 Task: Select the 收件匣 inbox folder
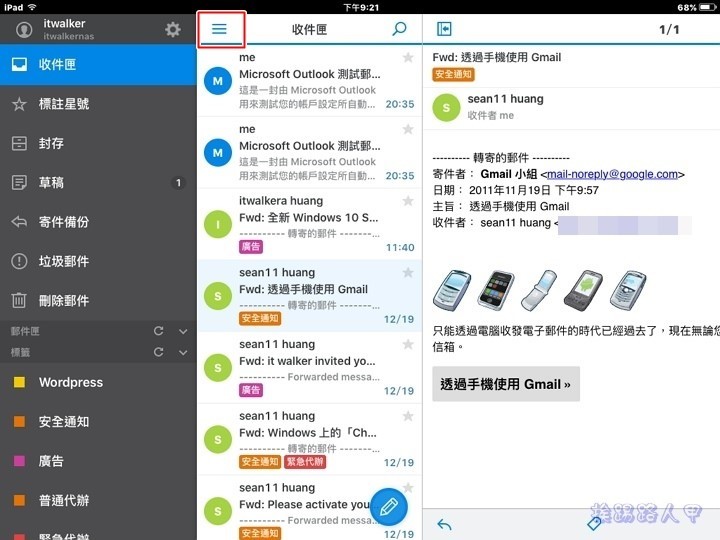coord(98,65)
